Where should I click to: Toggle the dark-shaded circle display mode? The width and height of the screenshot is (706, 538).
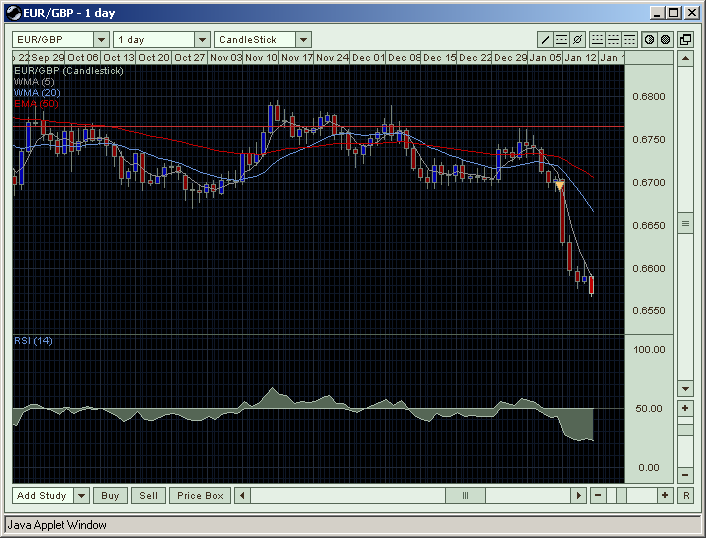tap(664, 40)
